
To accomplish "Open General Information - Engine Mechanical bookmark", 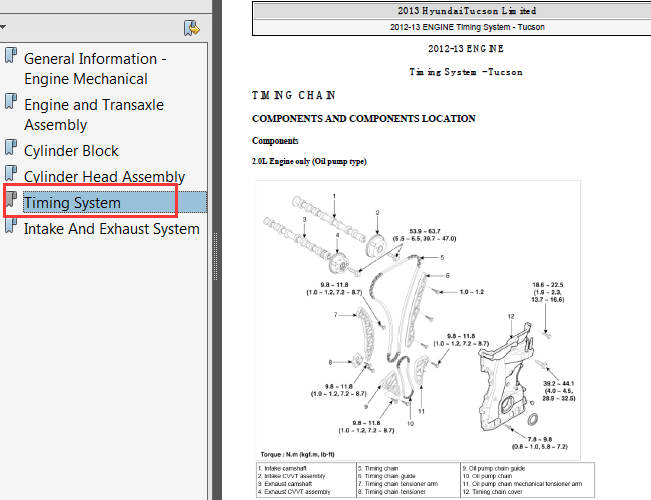I will pyautogui.click(x=95, y=69).
